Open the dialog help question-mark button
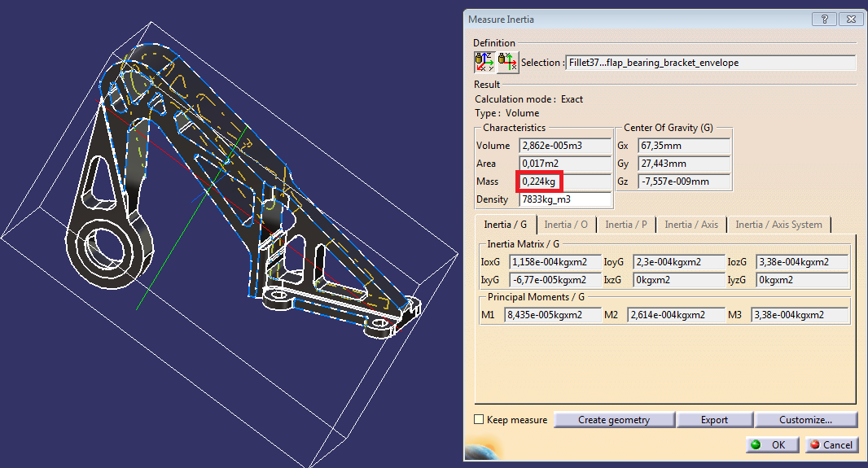Screen dimensions: 868x468 click(824, 20)
